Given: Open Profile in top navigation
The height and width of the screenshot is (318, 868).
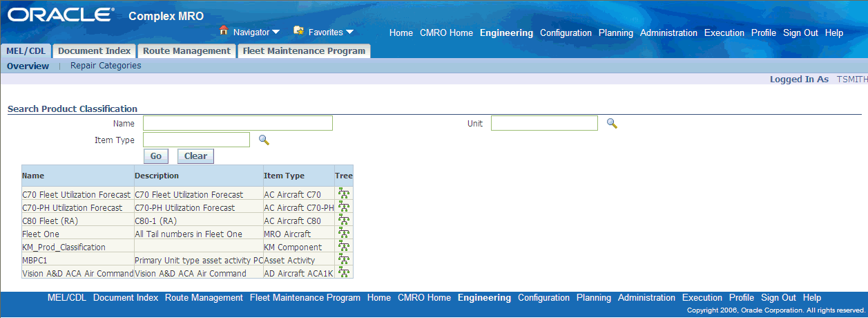Looking at the screenshot, I should pos(764,33).
